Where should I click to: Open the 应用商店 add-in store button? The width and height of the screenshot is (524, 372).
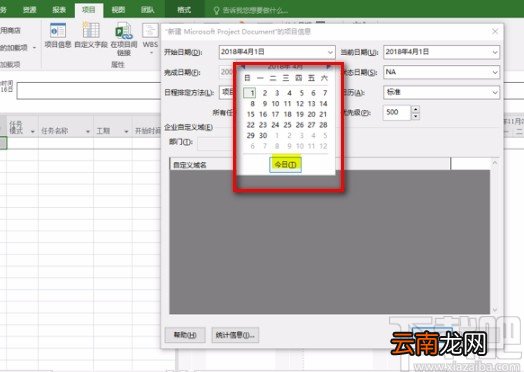click(x=11, y=30)
